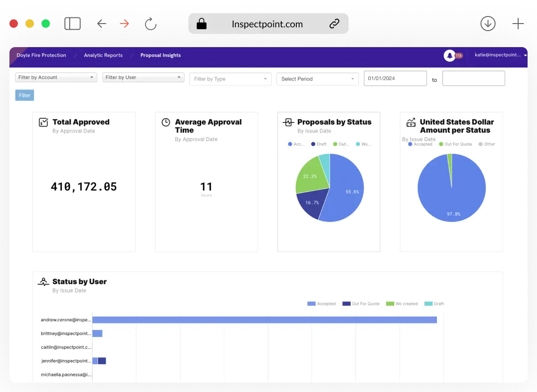
Task: Toggle Out For Quote legend in Dollar Amount chart
Action: point(455,144)
